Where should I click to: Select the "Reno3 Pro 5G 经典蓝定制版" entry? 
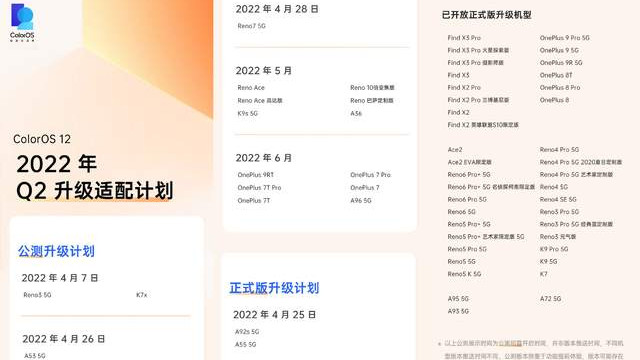pyautogui.click(x=576, y=224)
